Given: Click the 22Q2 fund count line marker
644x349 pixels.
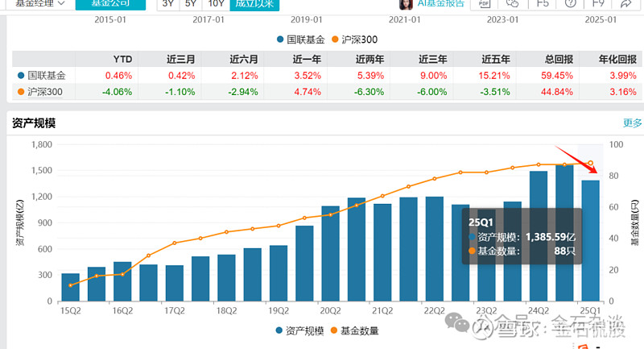Looking at the screenshot, I should [435, 179].
